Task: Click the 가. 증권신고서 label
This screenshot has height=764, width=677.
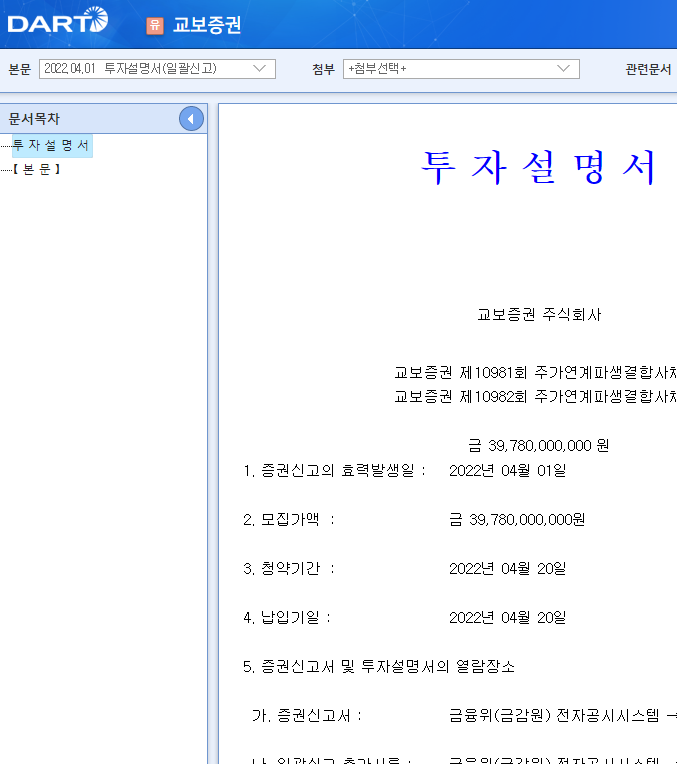Action: (x=307, y=716)
